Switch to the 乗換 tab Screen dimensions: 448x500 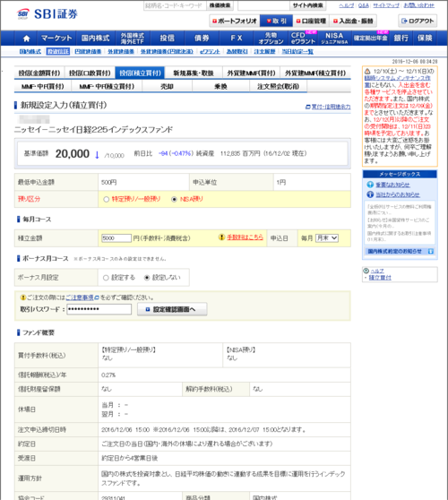(220, 86)
